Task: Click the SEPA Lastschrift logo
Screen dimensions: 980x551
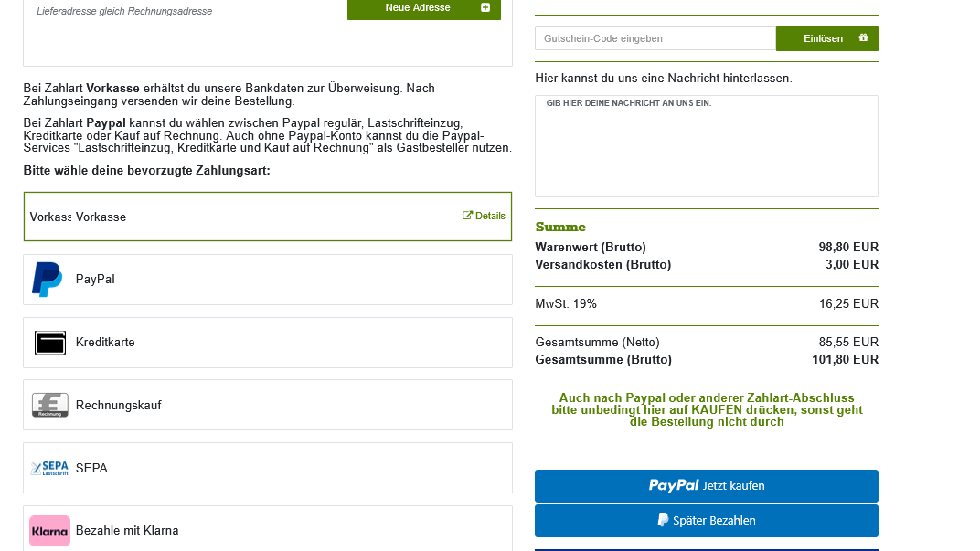Action: [49, 468]
